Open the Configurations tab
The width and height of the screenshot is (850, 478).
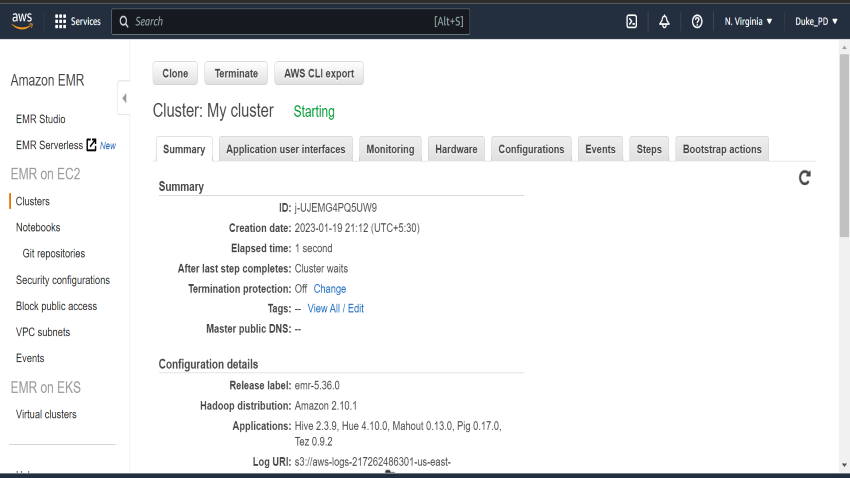pyautogui.click(x=531, y=149)
